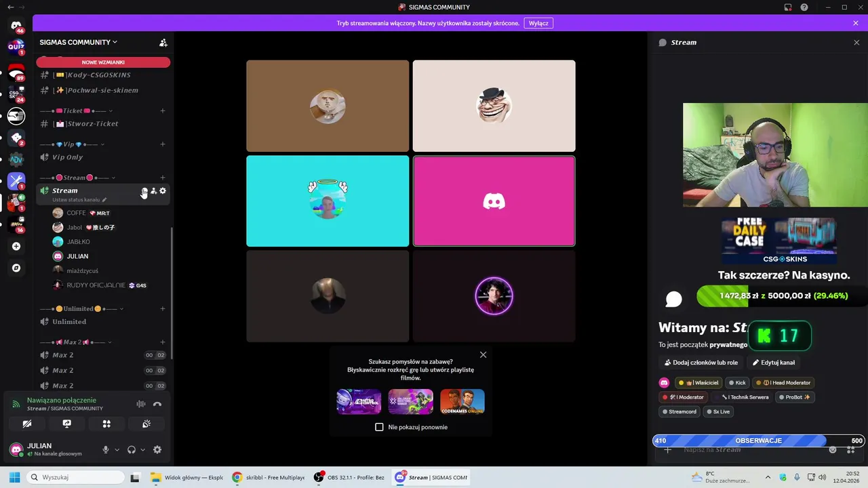Click 'Dodaj członków lub role' button
868x488 pixels.
701,363
